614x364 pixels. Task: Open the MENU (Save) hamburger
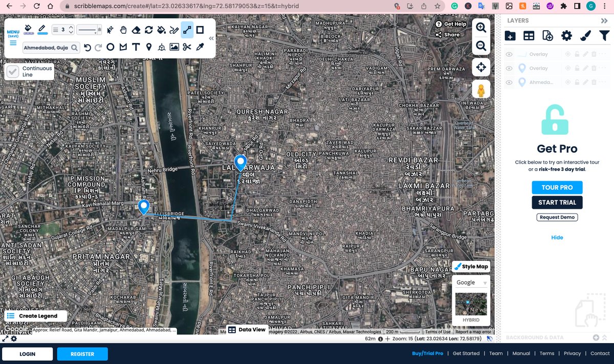pos(13,38)
